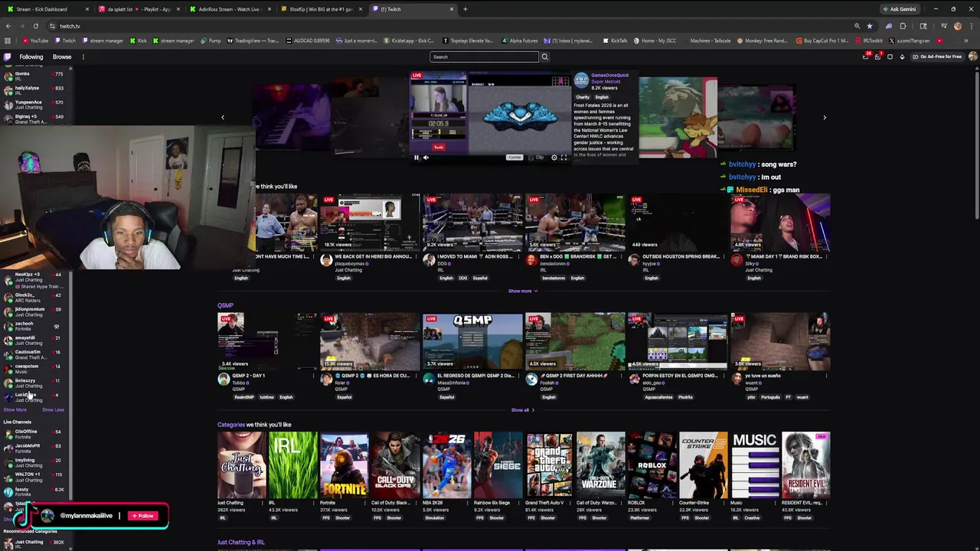Click the Twitch search input field
The width and height of the screenshot is (980, 551).
(x=485, y=57)
